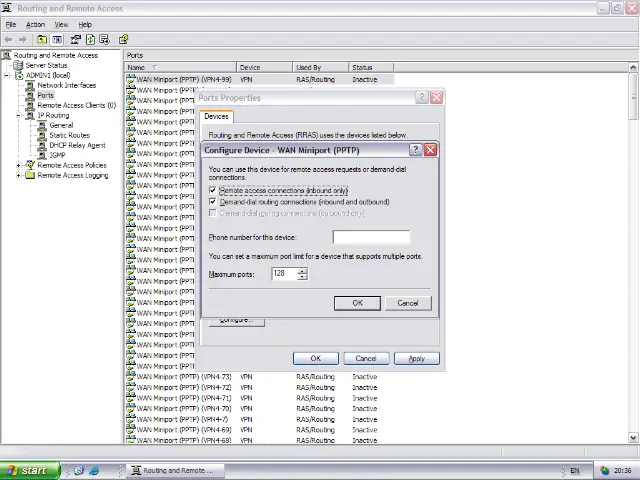Sort list by Used By column header

[x=321, y=67]
